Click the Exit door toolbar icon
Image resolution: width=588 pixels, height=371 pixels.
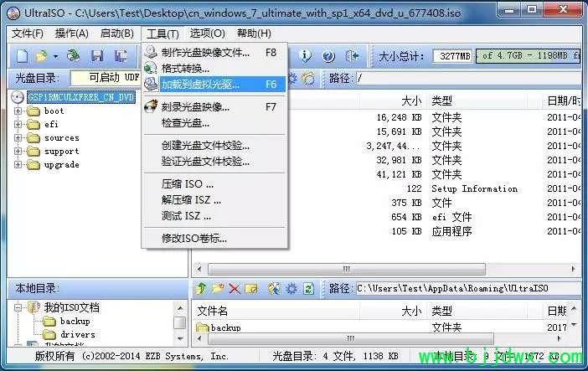click(352, 56)
